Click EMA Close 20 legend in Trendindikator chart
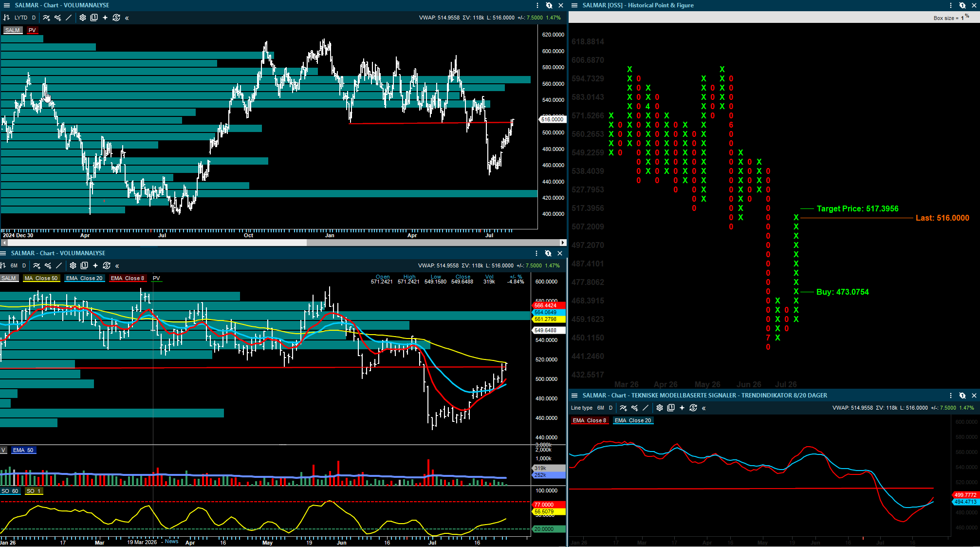Image resolution: width=980 pixels, height=547 pixels. pos(633,420)
